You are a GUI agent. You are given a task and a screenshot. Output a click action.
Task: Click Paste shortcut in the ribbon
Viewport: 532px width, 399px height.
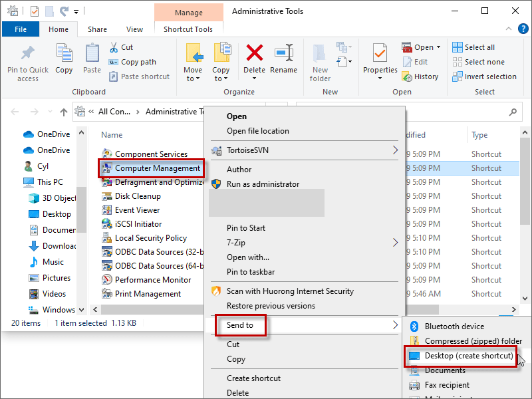coord(139,76)
